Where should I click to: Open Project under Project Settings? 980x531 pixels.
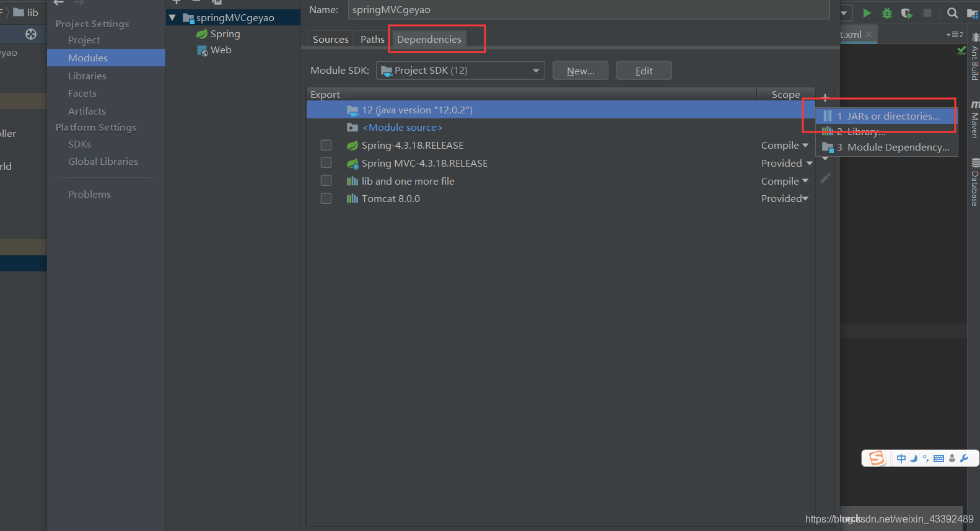point(84,40)
